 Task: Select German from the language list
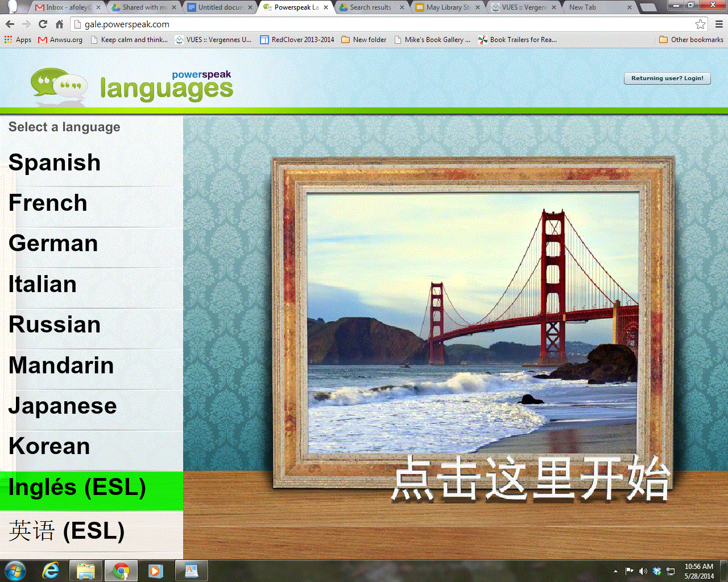pyautogui.click(x=92, y=244)
